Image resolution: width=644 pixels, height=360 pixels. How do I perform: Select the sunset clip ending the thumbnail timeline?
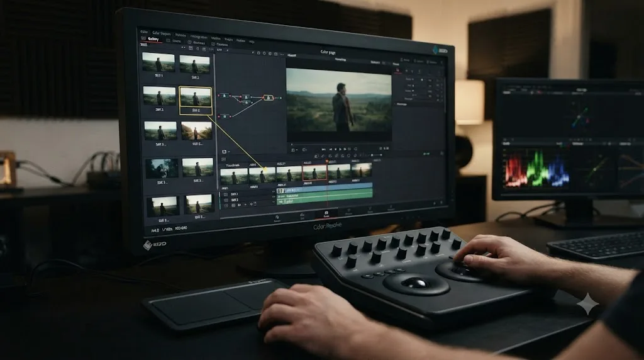(362, 170)
